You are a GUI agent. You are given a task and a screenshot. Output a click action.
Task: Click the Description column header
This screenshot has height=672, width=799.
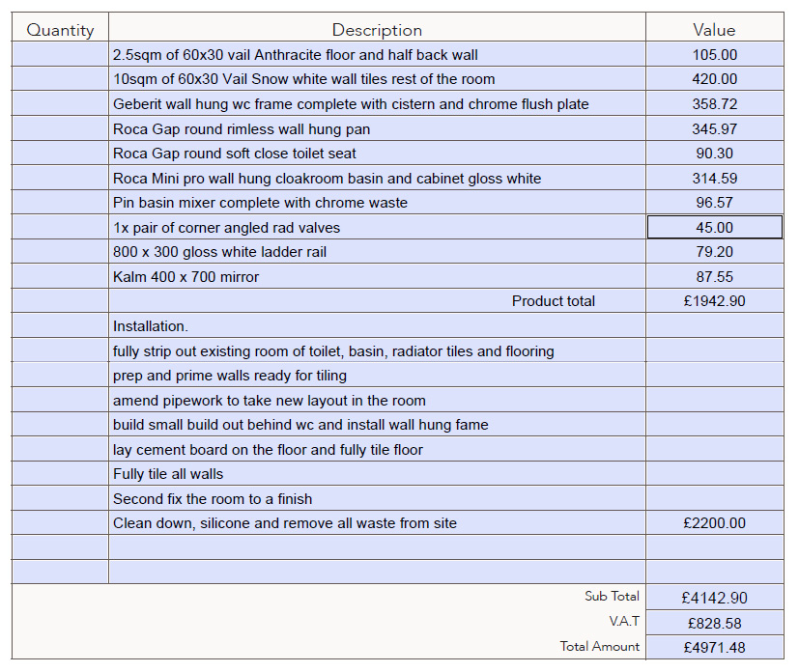click(377, 30)
